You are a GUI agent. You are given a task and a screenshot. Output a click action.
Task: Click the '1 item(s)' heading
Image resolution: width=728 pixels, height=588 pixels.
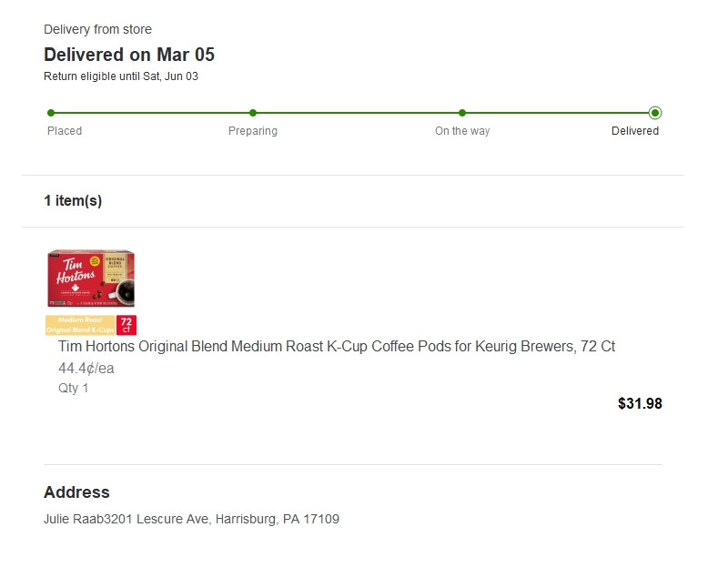point(73,201)
